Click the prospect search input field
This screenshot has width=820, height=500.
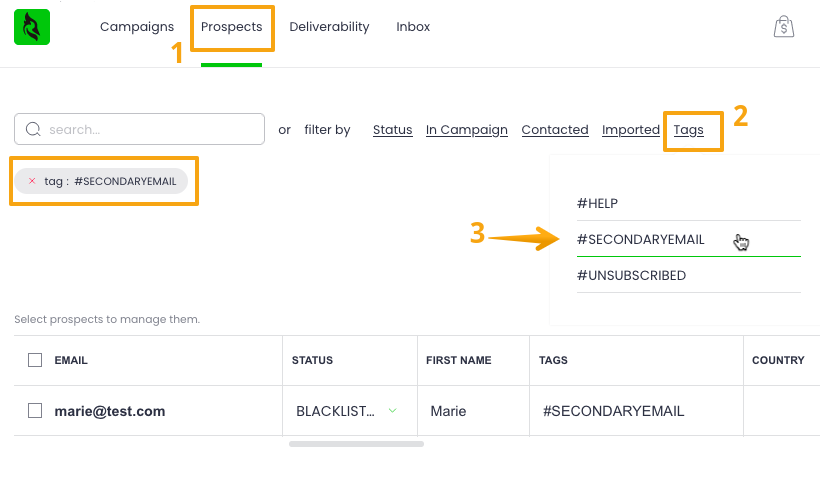pyautogui.click(x=150, y=130)
